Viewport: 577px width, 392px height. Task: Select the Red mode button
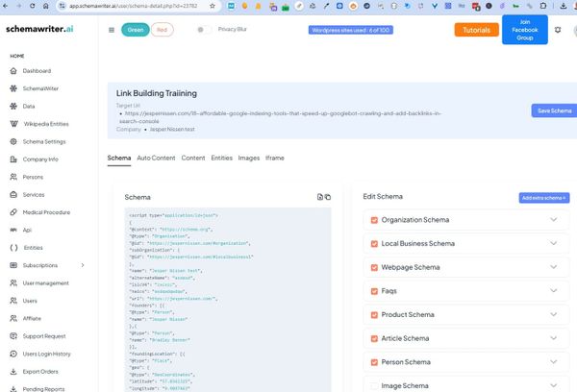(162, 30)
